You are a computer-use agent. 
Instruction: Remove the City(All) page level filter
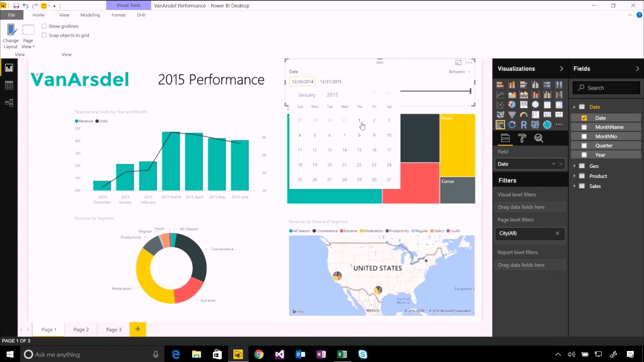557,233
